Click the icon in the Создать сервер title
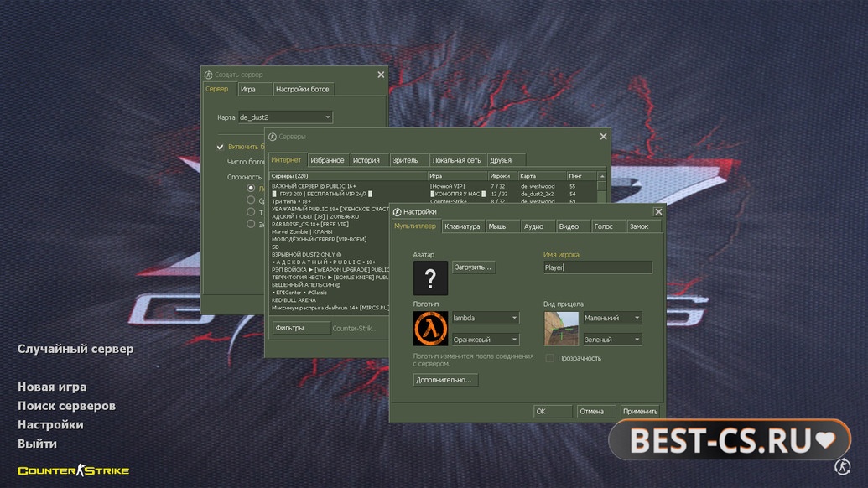The image size is (868, 488). point(208,75)
